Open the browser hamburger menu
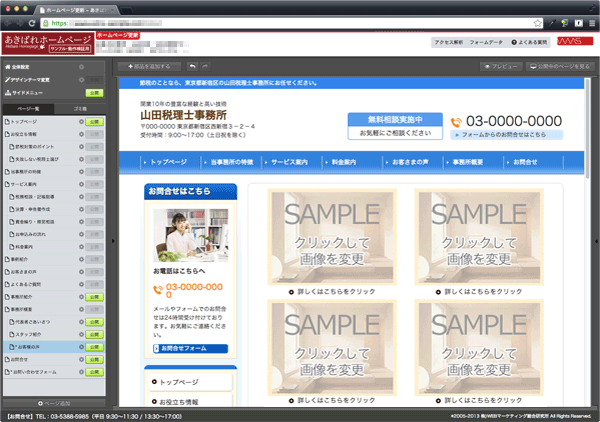Screen dimensions: 600x422 click(x=590, y=21)
